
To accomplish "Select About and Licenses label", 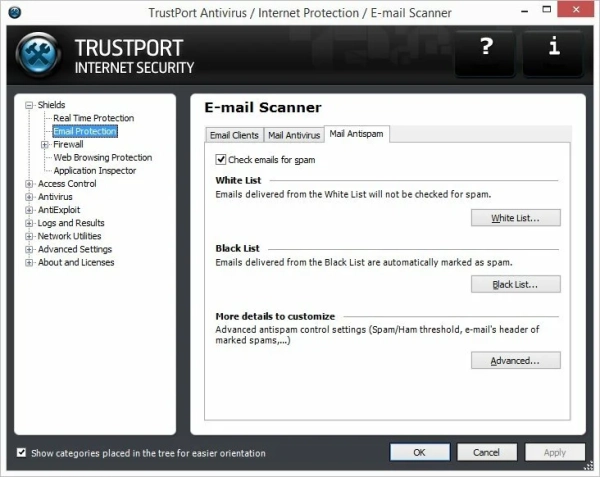I will point(76,262).
